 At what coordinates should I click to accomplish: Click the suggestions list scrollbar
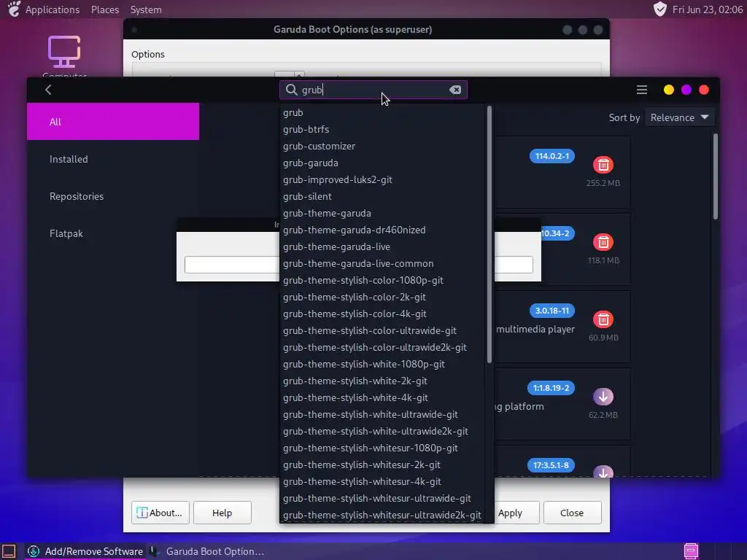[x=489, y=234]
